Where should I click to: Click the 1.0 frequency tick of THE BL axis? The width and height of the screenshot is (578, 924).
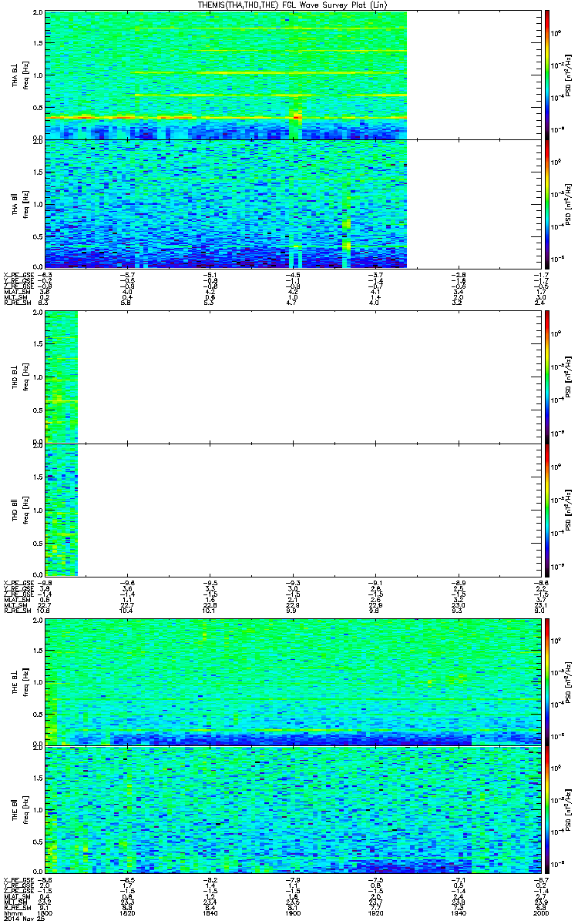point(38,682)
